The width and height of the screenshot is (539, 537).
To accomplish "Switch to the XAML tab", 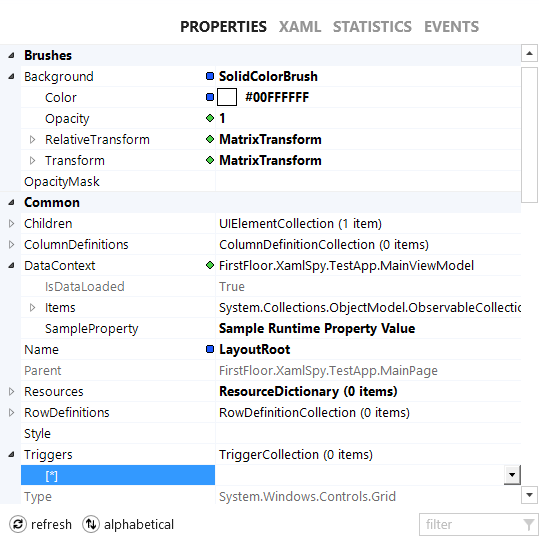I will 300,27.
